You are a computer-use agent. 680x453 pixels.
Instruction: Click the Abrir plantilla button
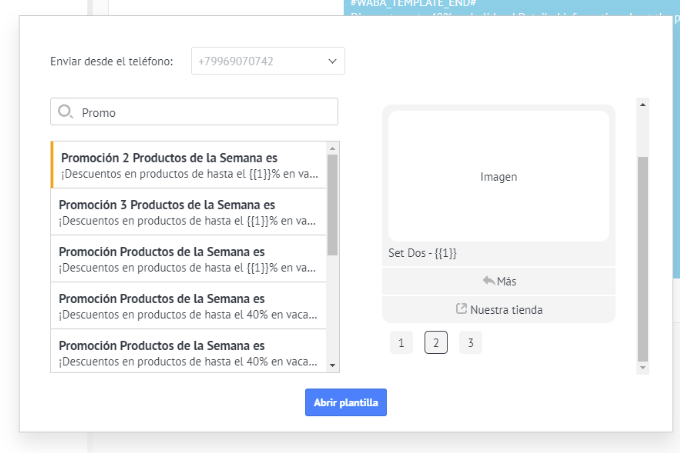tap(346, 402)
